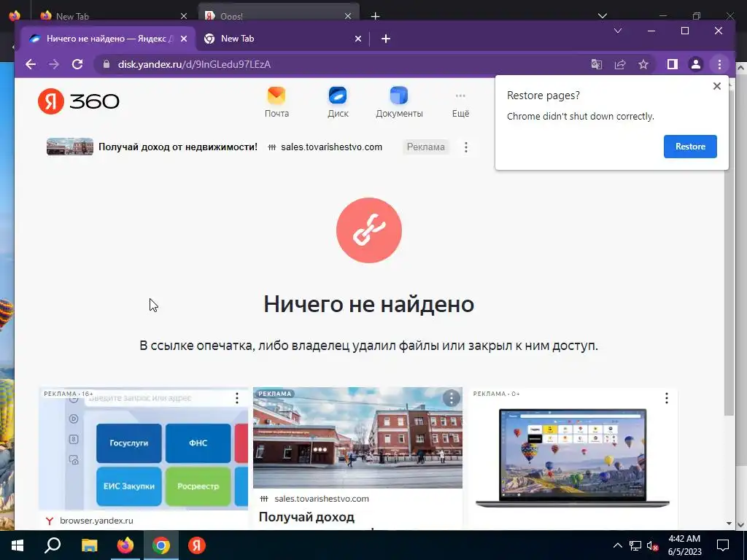
Task: Click the network tray icon
Action: click(635, 545)
